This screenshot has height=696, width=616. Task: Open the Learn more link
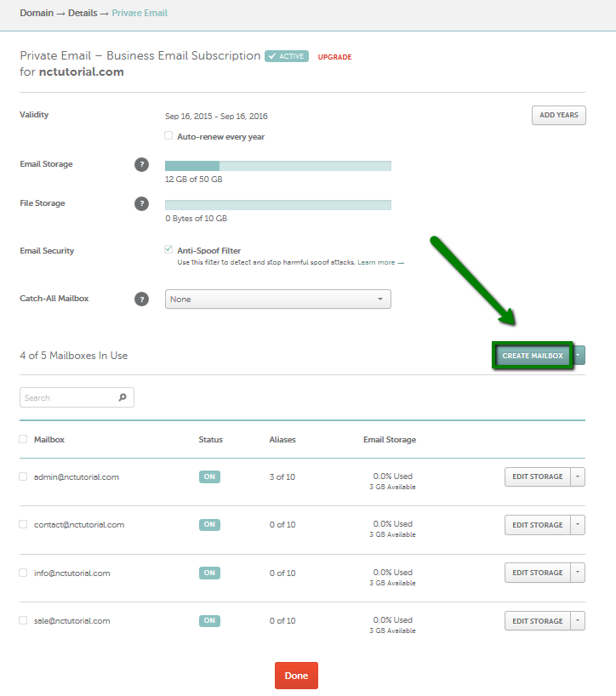pyautogui.click(x=381, y=262)
